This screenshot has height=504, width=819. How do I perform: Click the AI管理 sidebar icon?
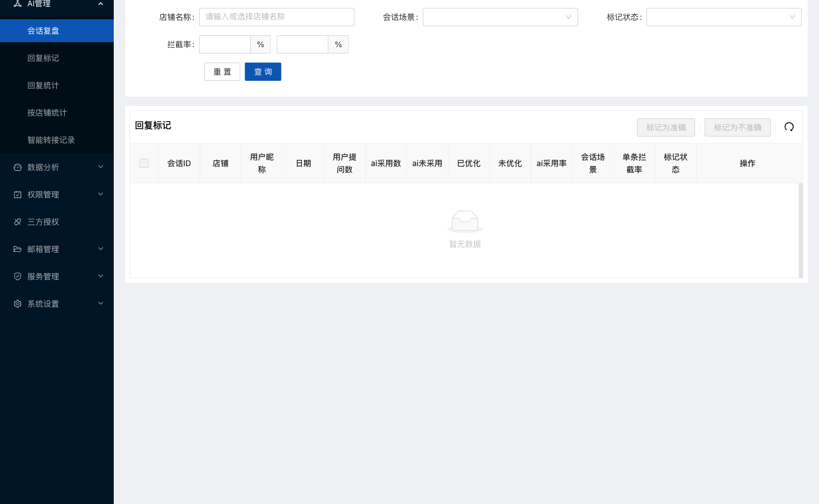(x=18, y=3)
